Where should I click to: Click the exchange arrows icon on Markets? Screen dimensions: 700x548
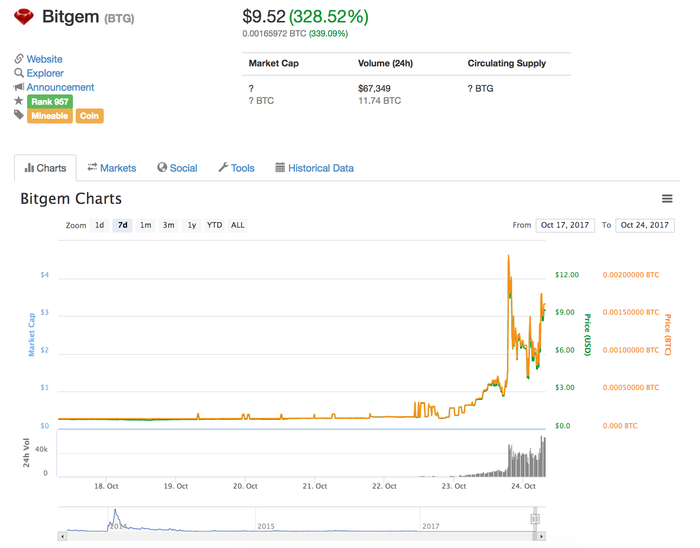pyautogui.click(x=92, y=167)
